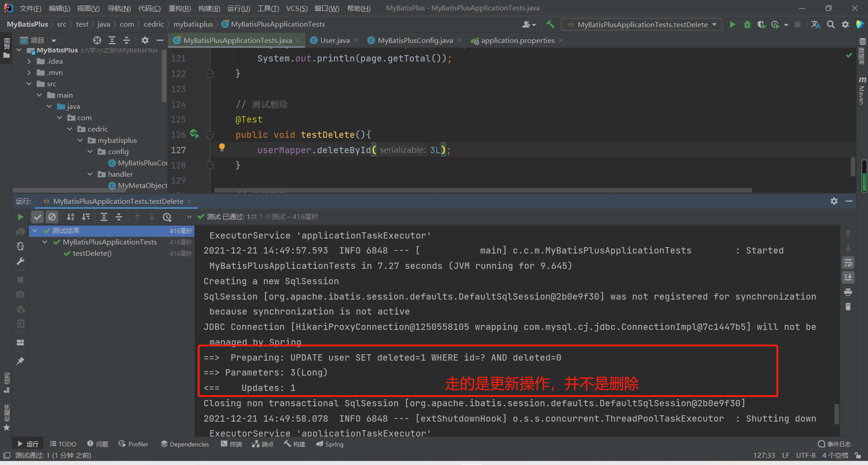Expand the .mvn folder
This screenshot has width=868, height=465.
[29, 72]
